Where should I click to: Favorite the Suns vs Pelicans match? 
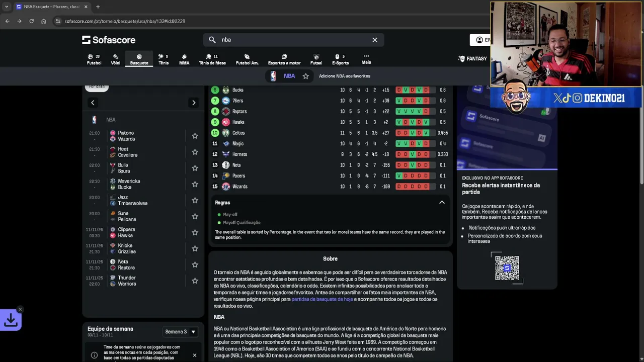195,216
